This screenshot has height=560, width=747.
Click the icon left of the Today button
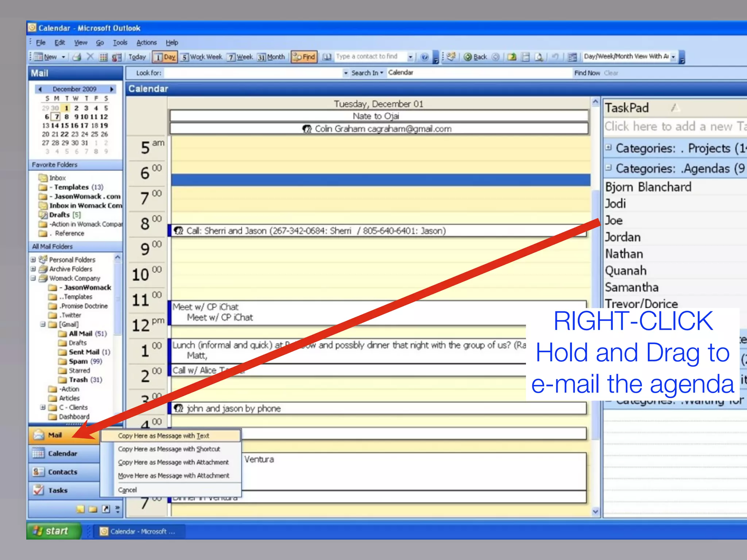pos(117,57)
